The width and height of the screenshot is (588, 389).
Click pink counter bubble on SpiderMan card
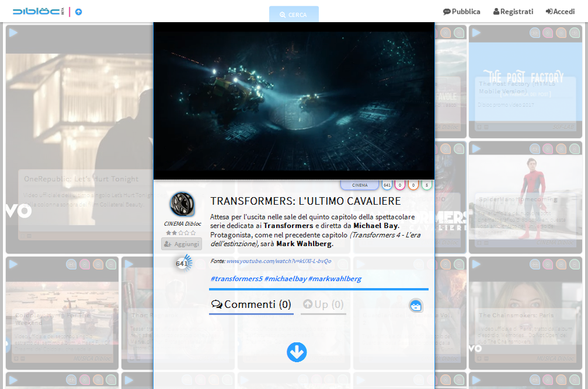[548, 149]
